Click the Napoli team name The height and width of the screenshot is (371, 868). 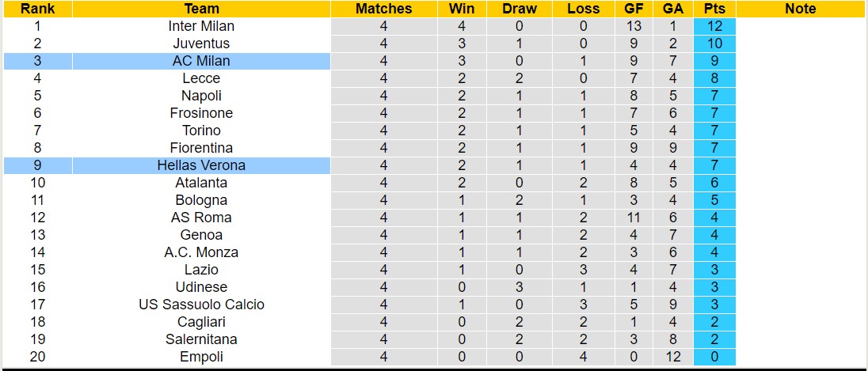click(x=201, y=96)
